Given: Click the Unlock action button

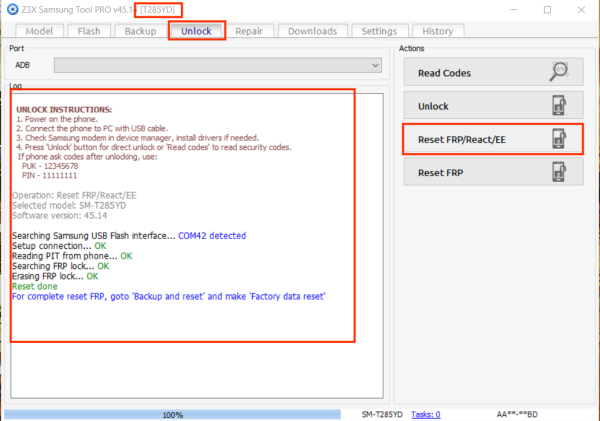Looking at the screenshot, I should point(494,105).
